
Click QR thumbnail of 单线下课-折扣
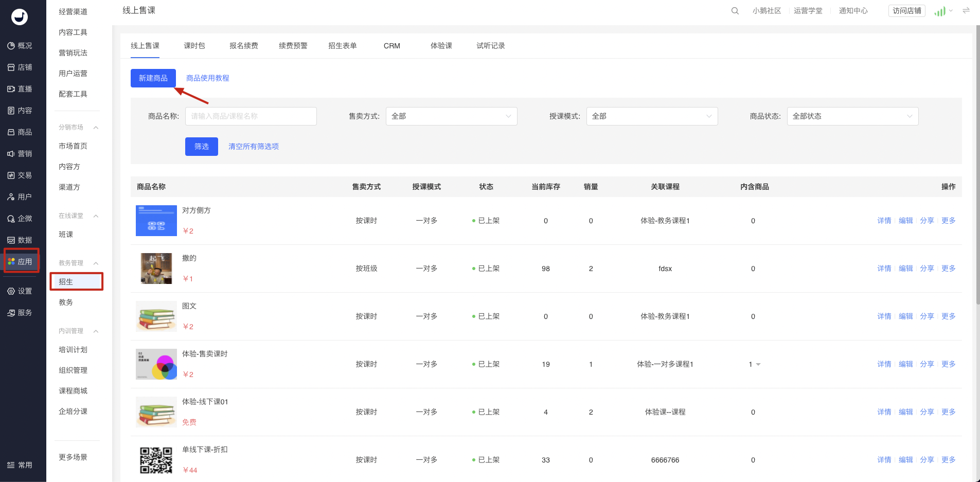pyautogui.click(x=156, y=460)
